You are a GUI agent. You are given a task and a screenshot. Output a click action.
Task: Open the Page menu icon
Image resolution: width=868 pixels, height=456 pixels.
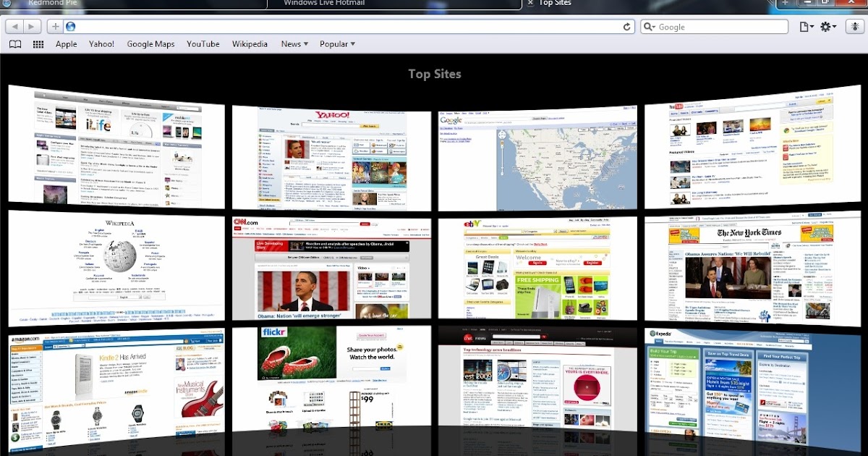click(806, 27)
